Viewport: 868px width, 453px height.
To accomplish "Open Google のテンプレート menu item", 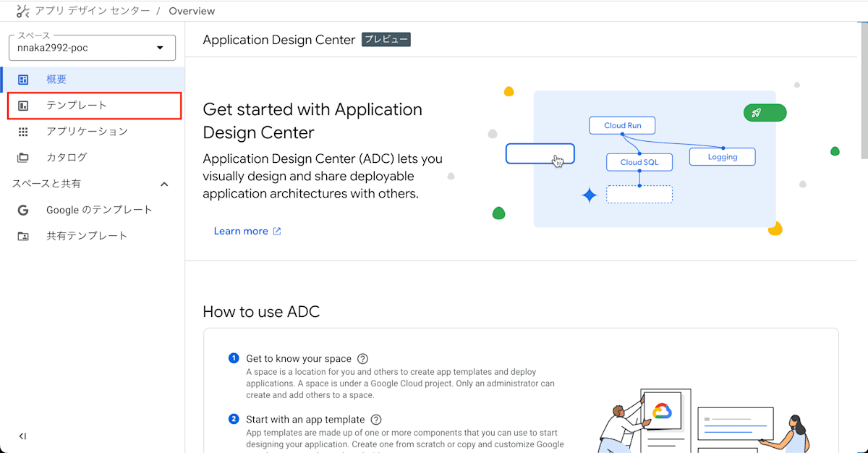I will pyautogui.click(x=93, y=210).
